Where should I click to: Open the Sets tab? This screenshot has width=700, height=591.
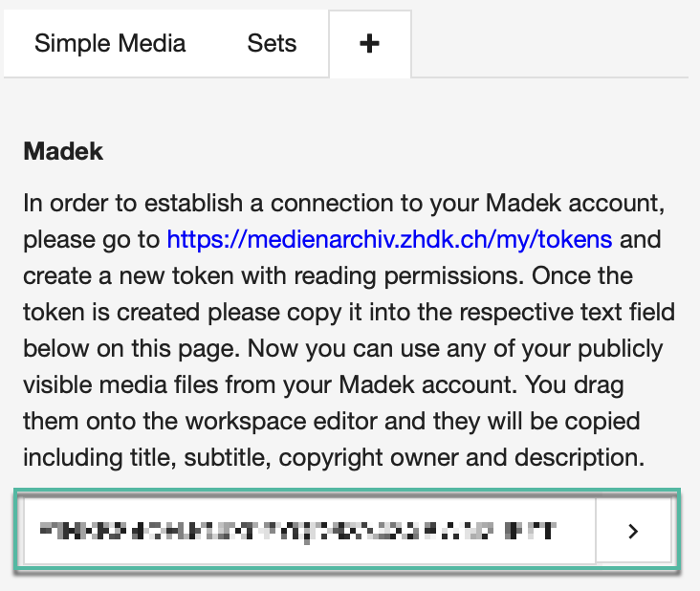click(x=272, y=44)
